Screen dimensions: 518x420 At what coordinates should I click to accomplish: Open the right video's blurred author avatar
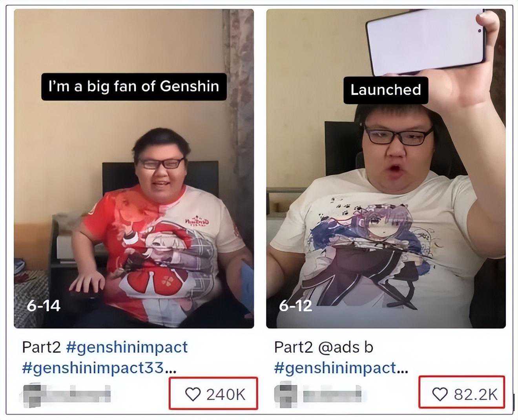coord(285,394)
